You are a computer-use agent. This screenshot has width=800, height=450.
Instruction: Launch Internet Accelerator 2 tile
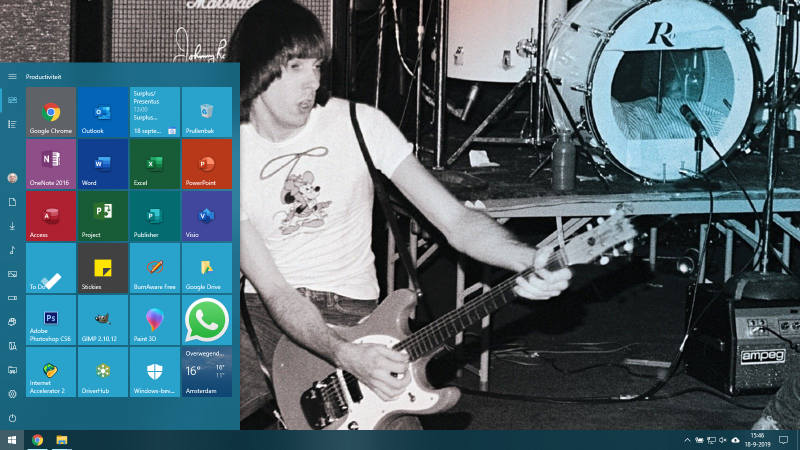pyautogui.click(x=51, y=372)
